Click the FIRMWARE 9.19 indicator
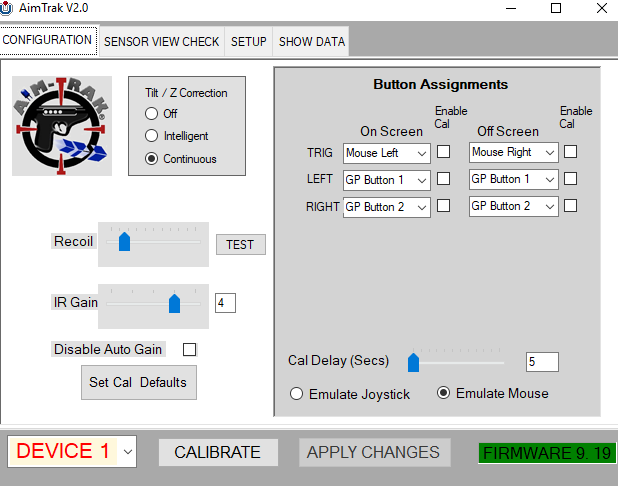 547,453
